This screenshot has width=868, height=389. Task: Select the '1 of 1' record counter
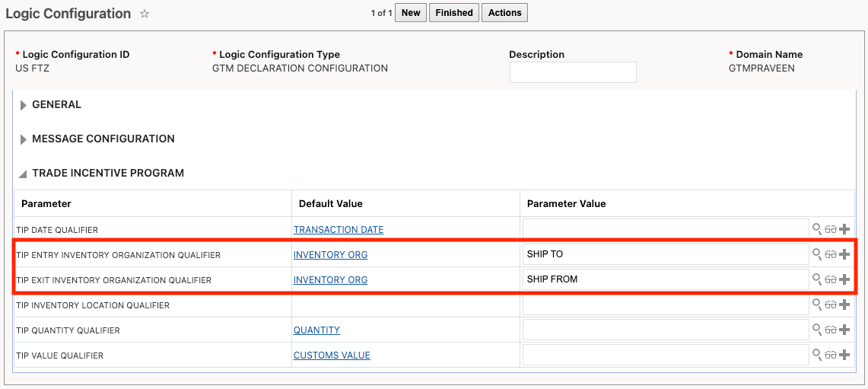(x=381, y=13)
